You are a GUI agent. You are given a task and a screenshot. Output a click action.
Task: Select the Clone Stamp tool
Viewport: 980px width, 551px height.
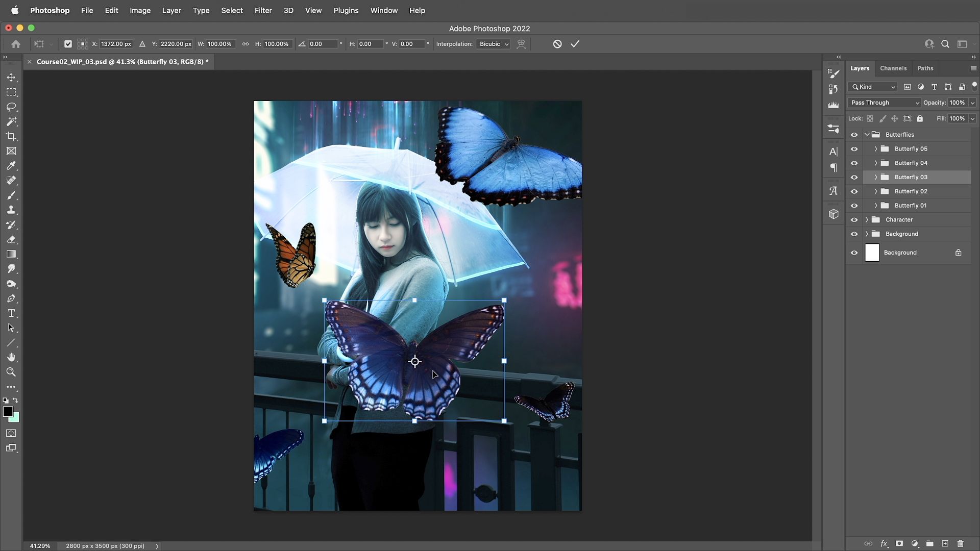tap(11, 210)
